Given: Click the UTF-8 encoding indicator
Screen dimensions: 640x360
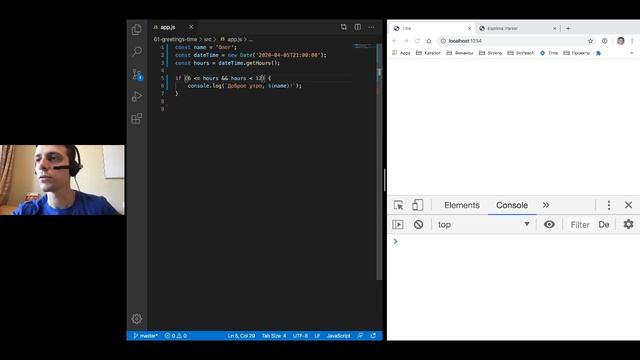Looking at the screenshot, I should point(300,336).
